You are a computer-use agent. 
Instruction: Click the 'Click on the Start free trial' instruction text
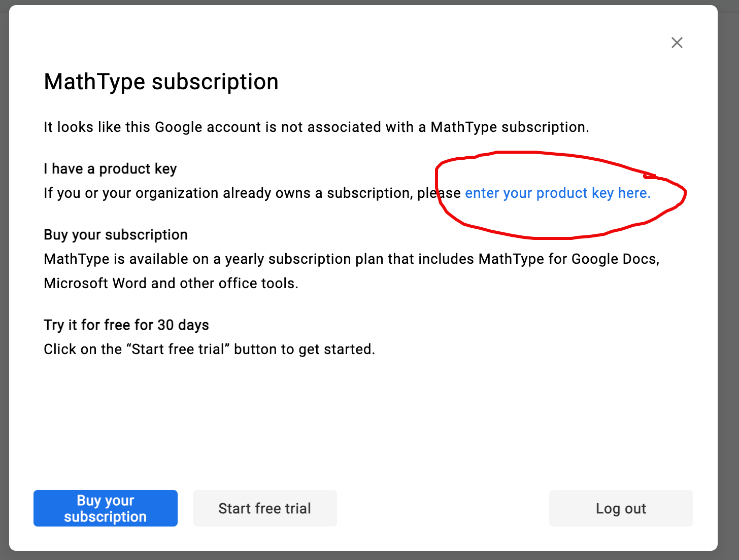click(209, 349)
